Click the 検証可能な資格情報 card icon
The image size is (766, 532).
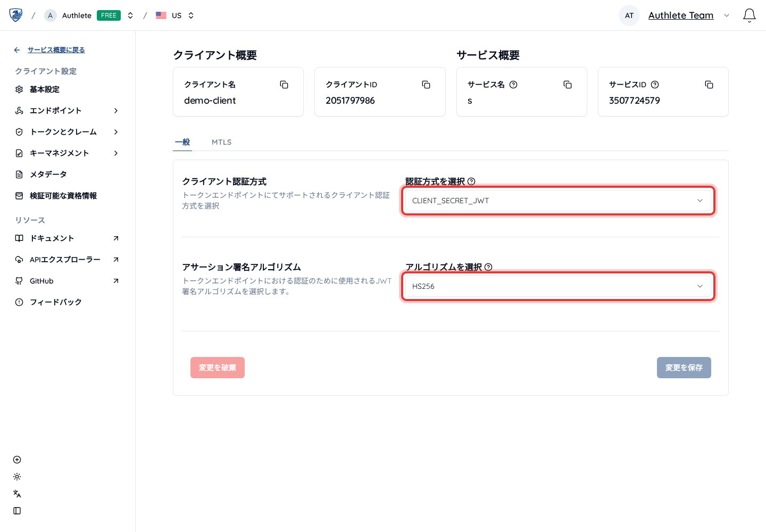[x=19, y=196]
